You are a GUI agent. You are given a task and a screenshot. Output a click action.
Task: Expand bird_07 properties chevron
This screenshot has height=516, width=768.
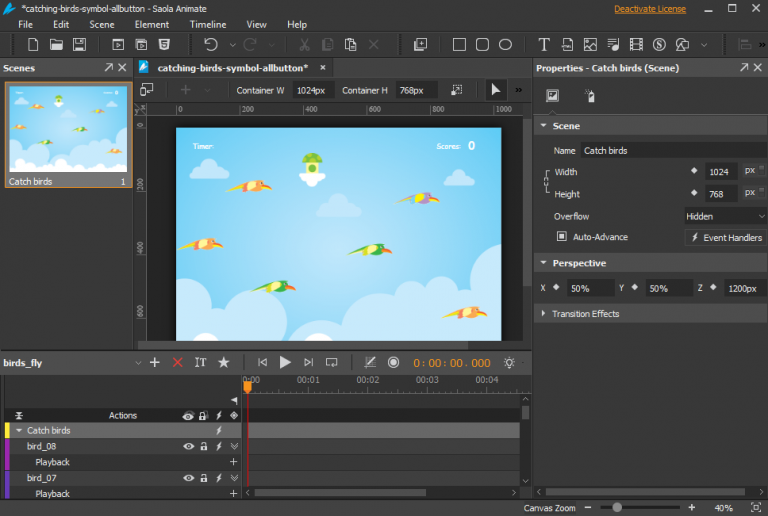234,478
